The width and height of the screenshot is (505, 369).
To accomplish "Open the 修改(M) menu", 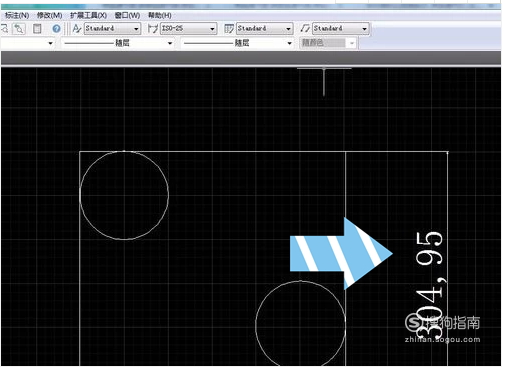I will pyautogui.click(x=49, y=15).
